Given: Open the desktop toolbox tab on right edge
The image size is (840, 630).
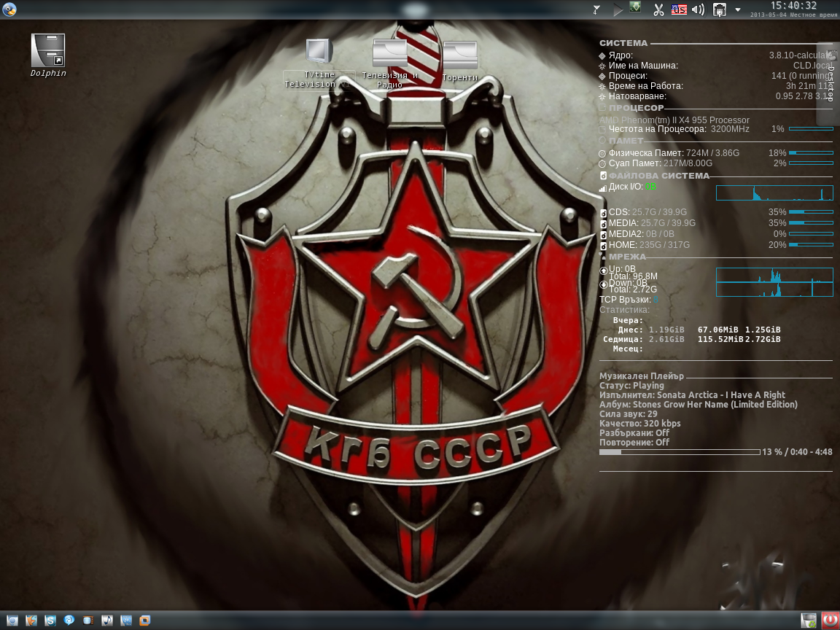Looking at the screenshot, I should 830,84.
